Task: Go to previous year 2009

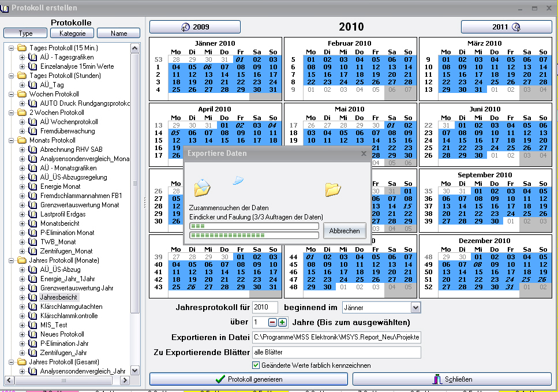Action: click(x=195, y=27)
